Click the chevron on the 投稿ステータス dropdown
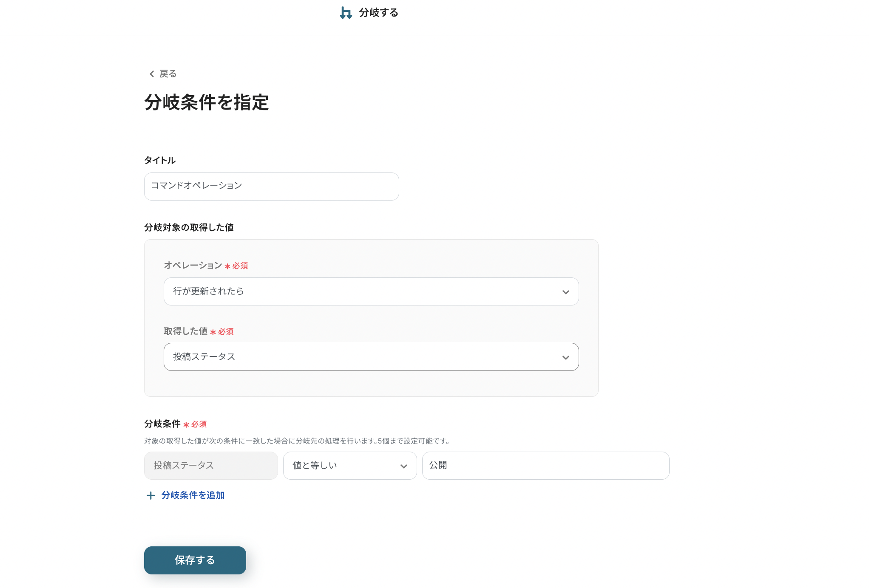Viewport: 869px width, 588px height. (x=565, y=357)
